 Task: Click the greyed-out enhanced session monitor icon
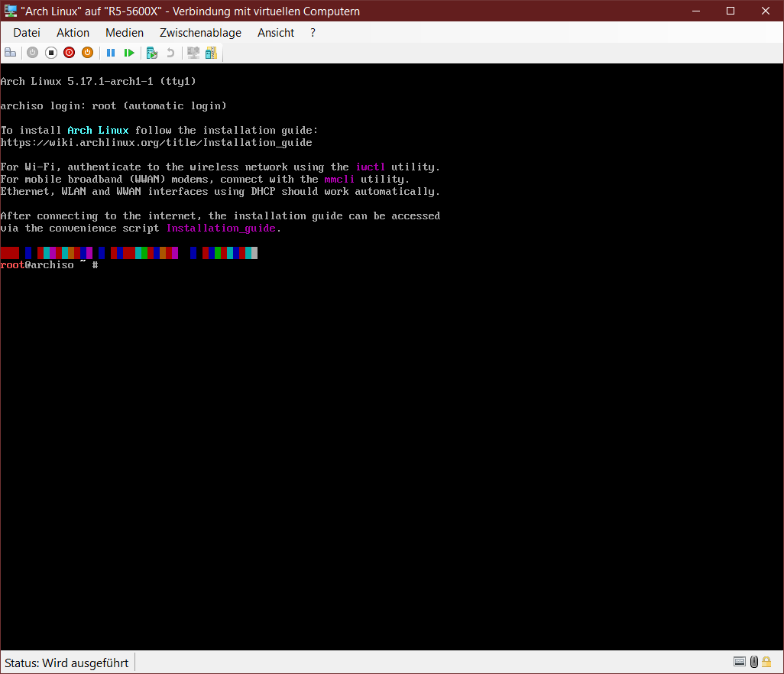coord(193,53)
